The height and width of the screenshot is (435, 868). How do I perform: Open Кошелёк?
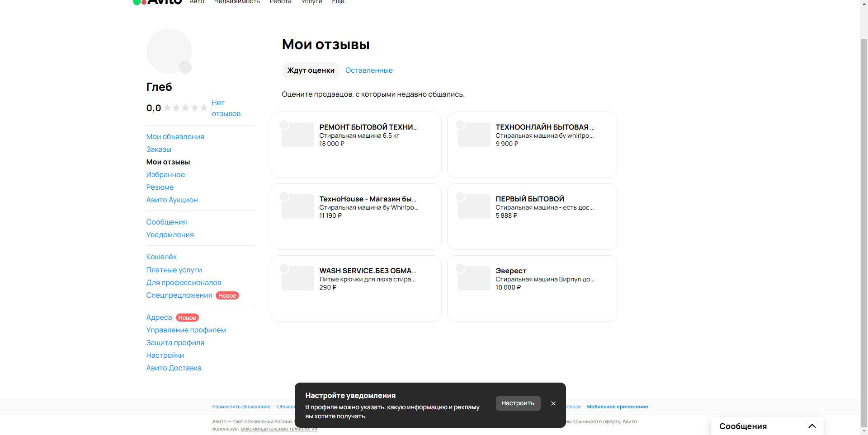[x=161, y=257]
